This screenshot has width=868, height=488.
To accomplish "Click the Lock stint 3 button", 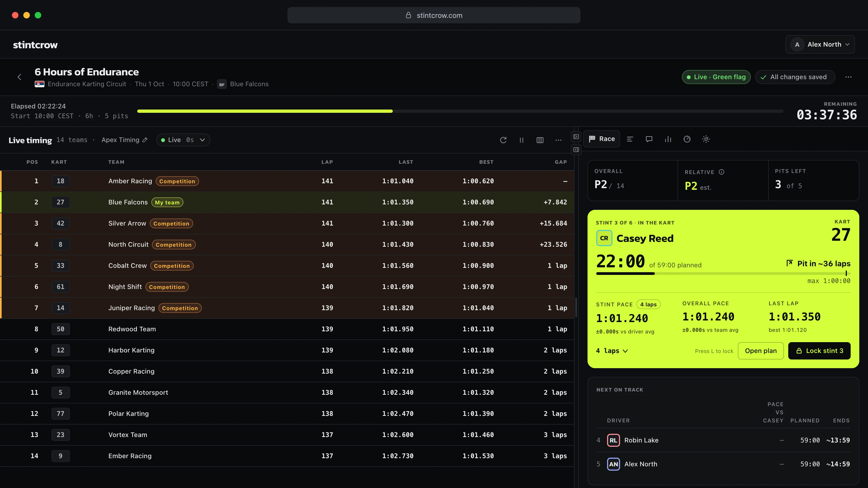I will coord(819,351).
